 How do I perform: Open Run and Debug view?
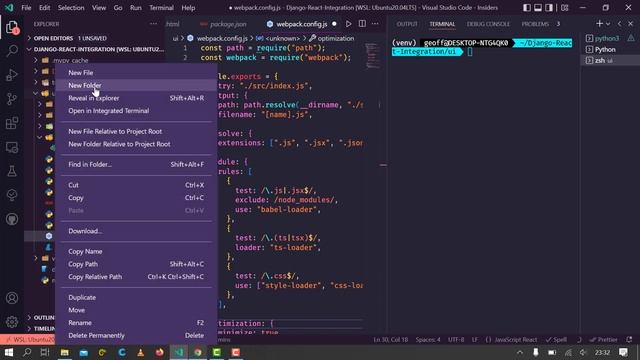12,75
